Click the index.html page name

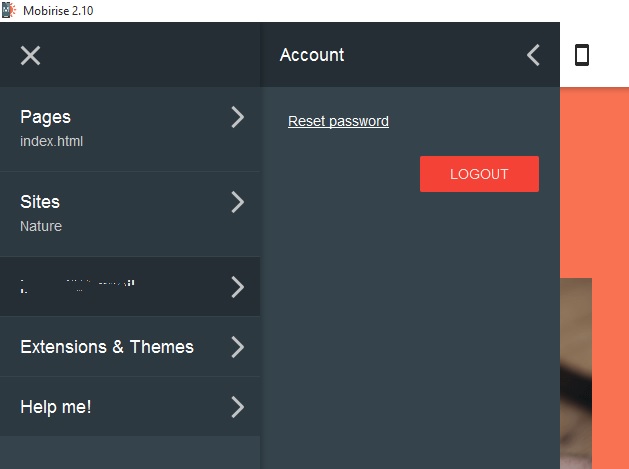(x=51, y=141)
